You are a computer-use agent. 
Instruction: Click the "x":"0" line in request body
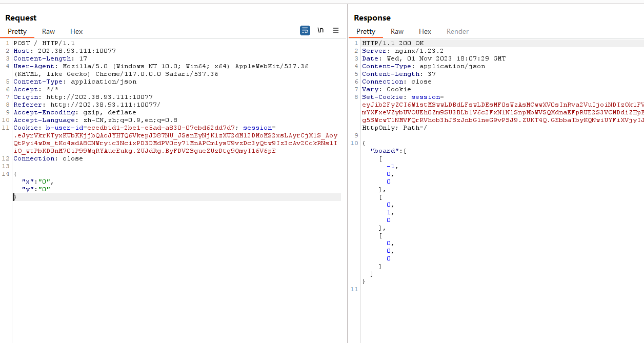37,181
